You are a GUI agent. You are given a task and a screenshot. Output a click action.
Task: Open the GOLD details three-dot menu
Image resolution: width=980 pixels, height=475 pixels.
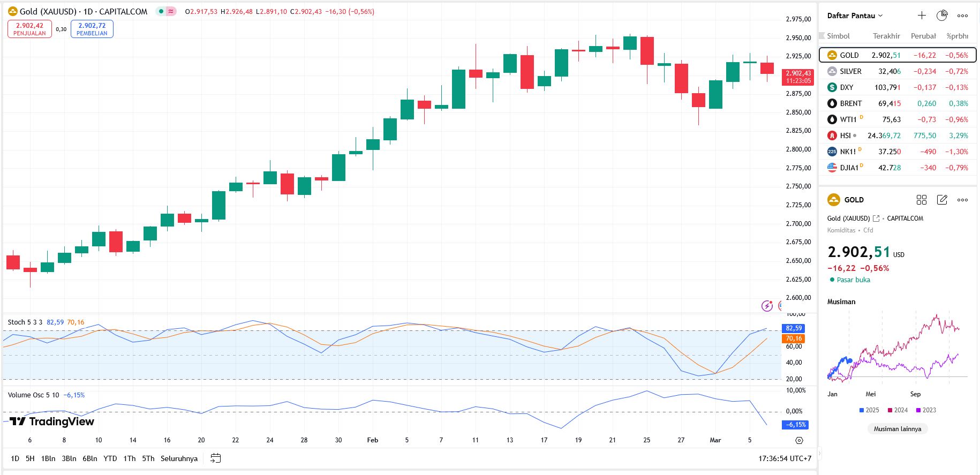[x=962, y=200]
